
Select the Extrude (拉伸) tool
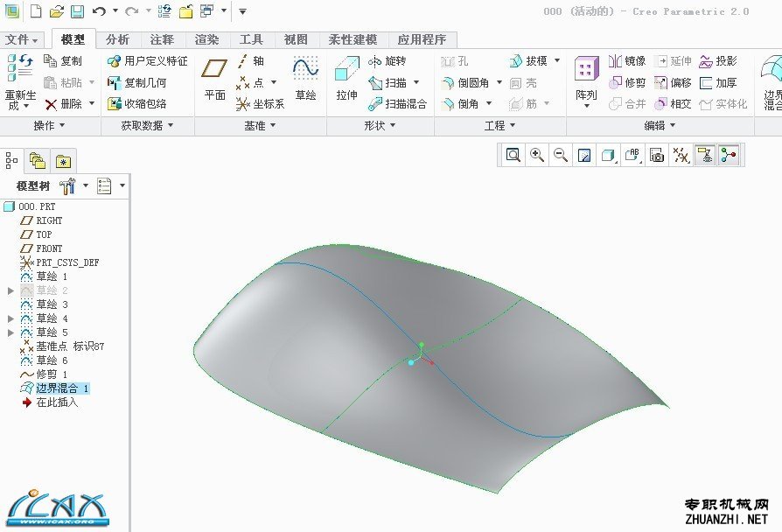point(346,79)
